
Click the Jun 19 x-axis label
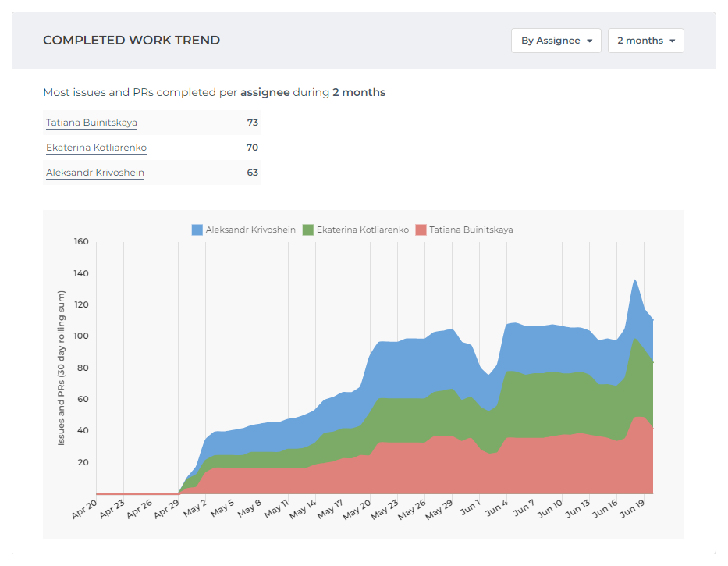coord(632,508)
